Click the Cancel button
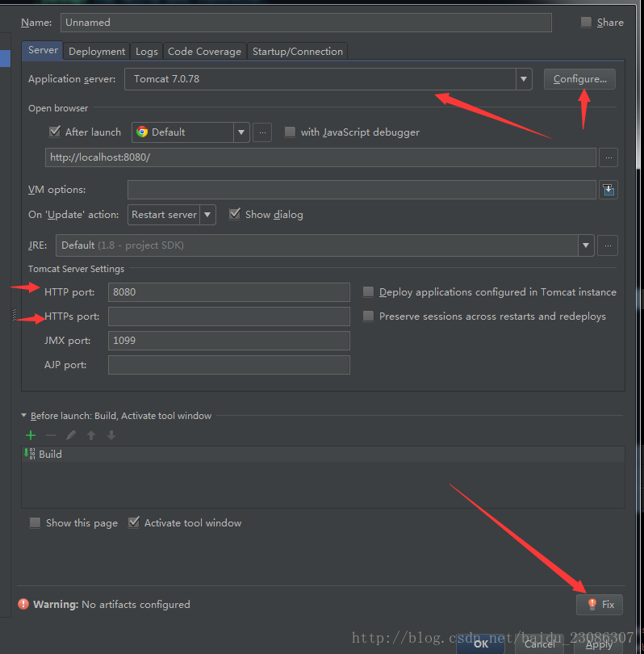The height and width of the screenshot is (654, 644). (x=539, y=644)
